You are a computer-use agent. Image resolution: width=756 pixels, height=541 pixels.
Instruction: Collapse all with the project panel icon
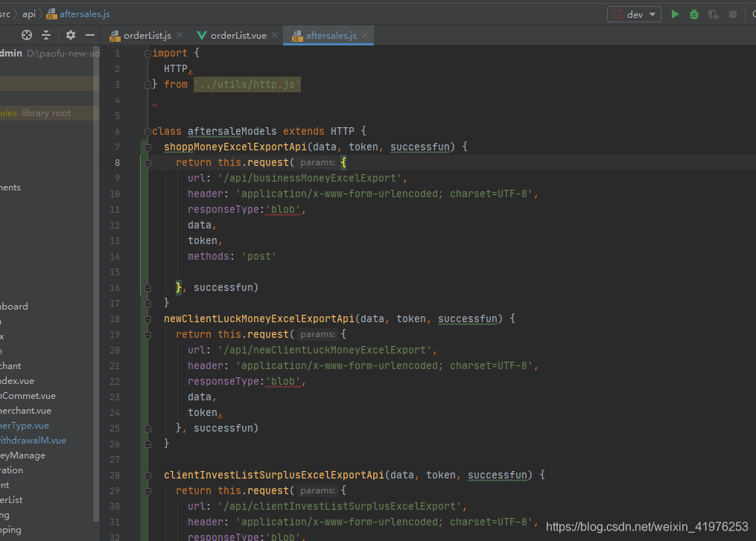(46, 35)
